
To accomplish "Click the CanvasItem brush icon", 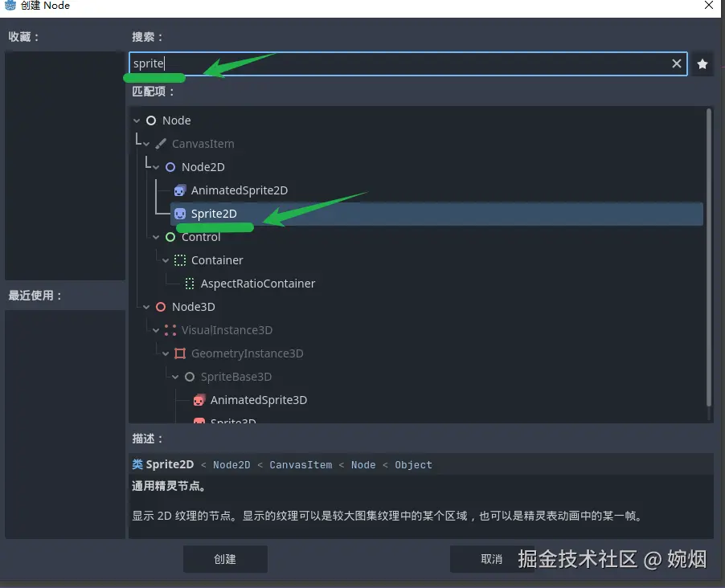I will 159,144.
